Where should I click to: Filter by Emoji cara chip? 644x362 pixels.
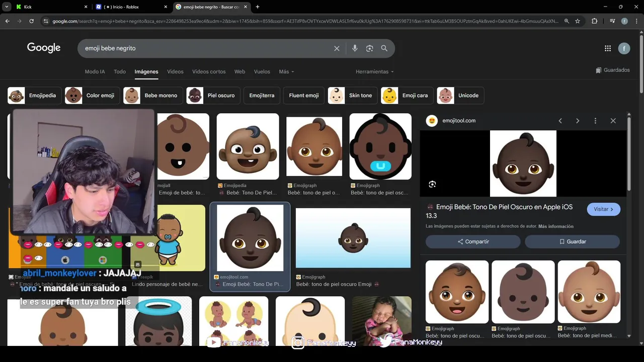tap(408, 96)
